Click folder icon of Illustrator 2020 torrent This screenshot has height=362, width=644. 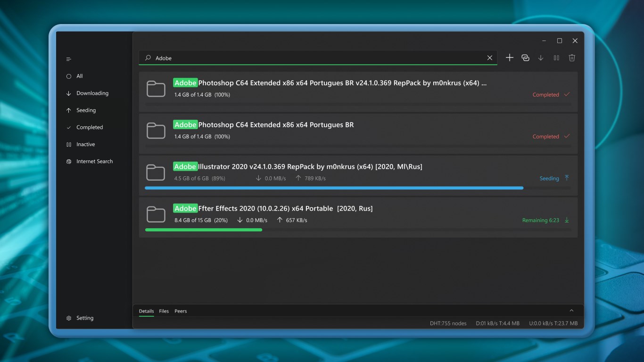click(x=156, y=173)
